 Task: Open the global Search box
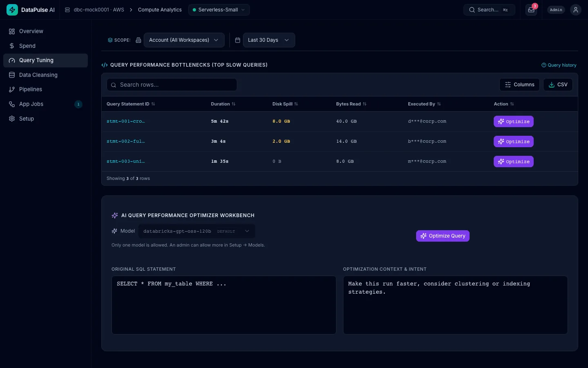click(489, 10)
